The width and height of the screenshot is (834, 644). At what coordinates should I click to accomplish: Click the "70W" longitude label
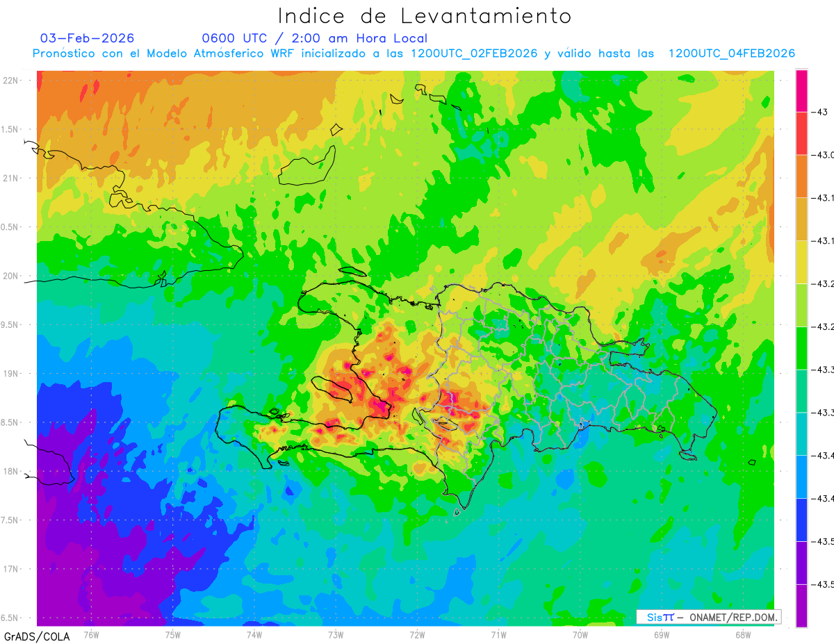(580, 634)
